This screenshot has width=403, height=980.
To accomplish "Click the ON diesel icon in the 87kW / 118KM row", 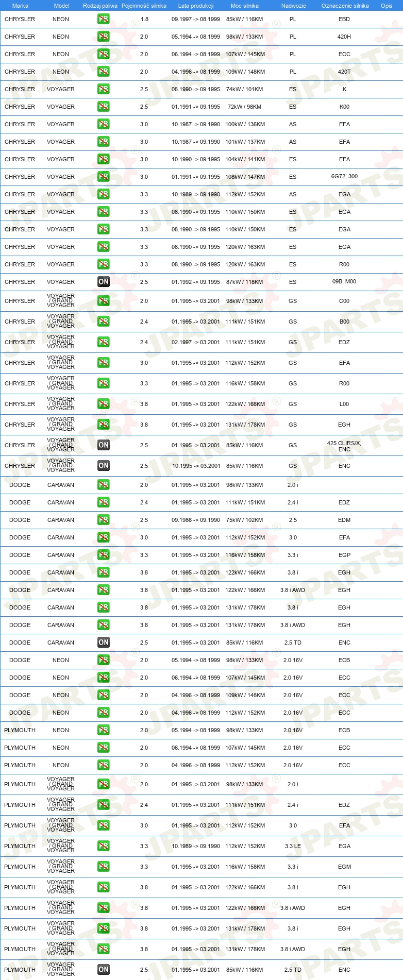I will click(104, 282).
